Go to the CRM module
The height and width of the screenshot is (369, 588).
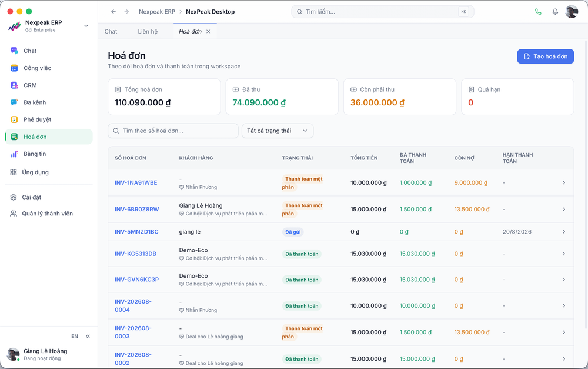[x=49, y=85]
